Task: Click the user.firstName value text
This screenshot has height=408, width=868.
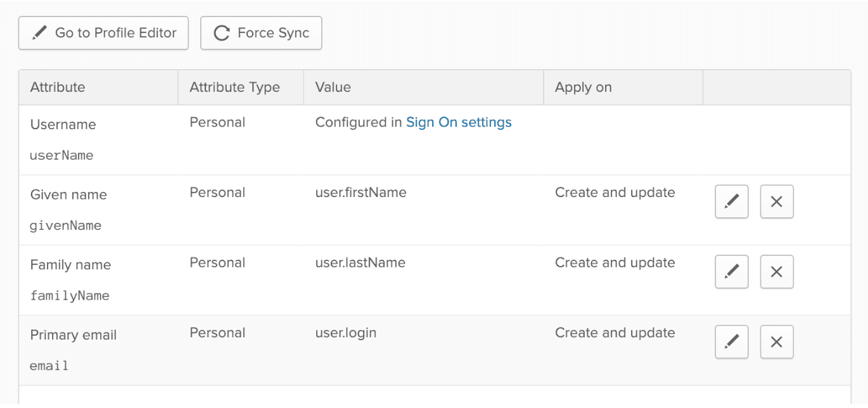Action: (x=361, y=192)
